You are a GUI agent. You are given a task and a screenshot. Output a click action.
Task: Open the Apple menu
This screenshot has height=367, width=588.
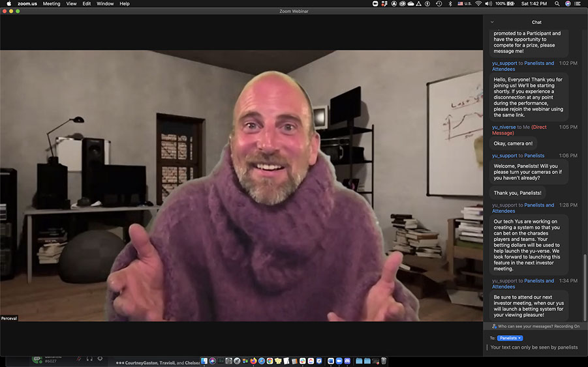[x=9, y=4]
